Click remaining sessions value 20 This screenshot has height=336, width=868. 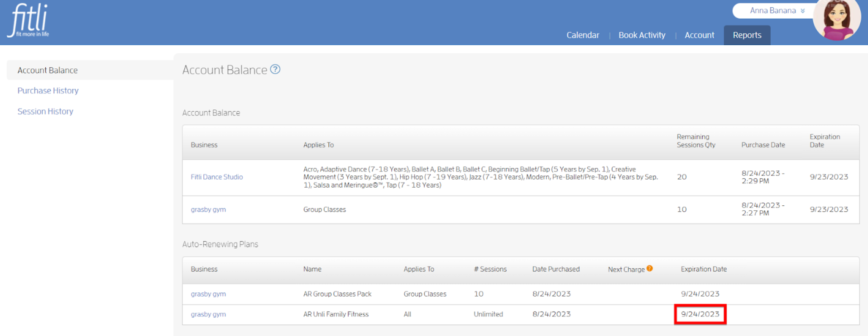[682, 177]
